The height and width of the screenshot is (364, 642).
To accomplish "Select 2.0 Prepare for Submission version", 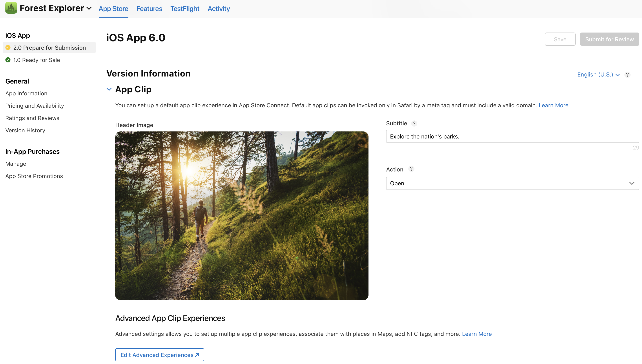I will click(49, 47).
